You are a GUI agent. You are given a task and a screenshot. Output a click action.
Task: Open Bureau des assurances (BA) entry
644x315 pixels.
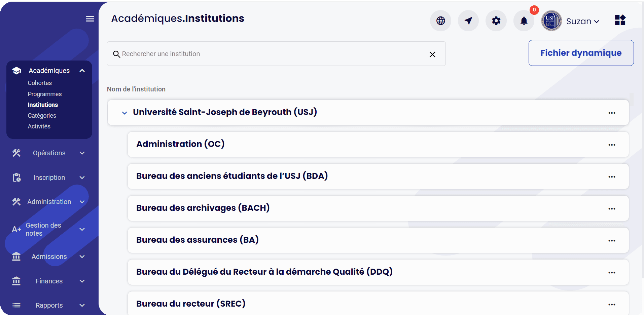198,240
